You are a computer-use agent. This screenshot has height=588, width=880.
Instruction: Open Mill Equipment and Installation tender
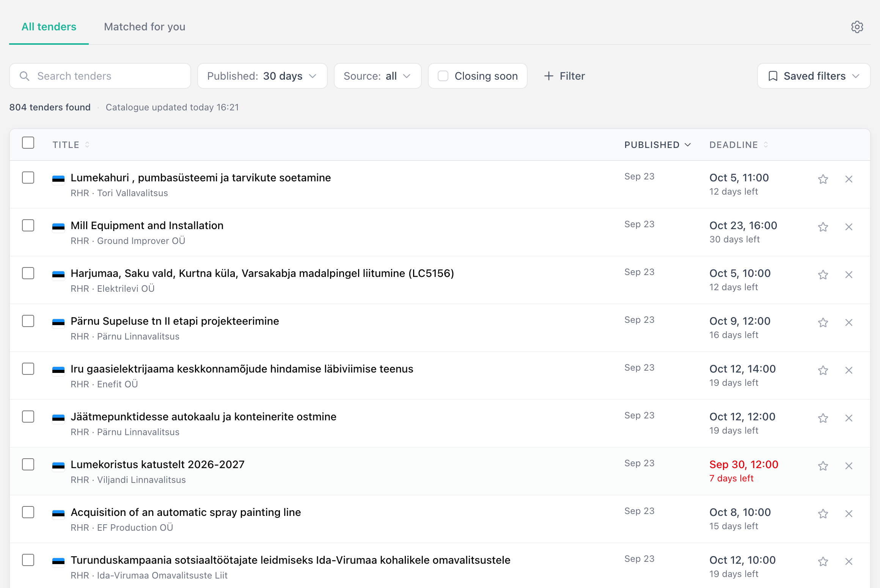pos(147,225)
